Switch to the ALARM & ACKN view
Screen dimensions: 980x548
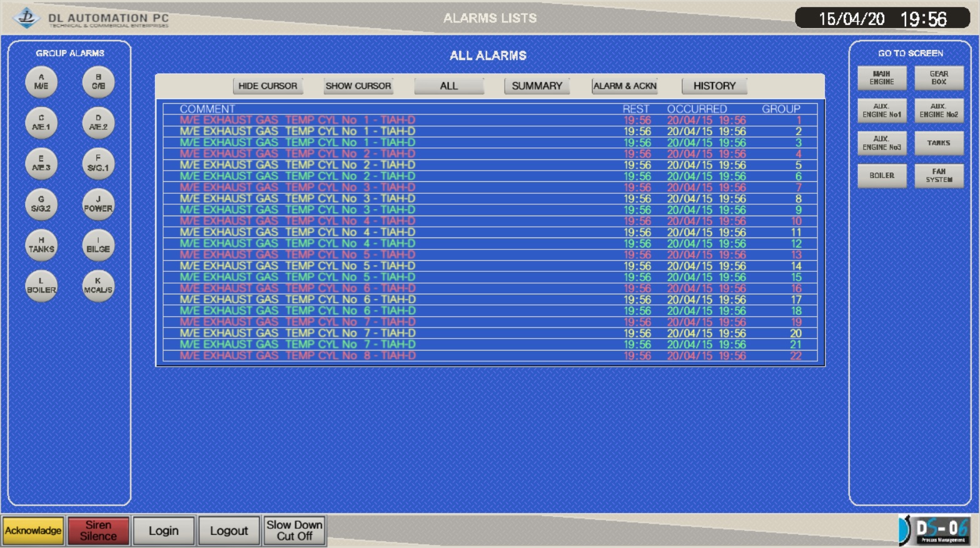[625, 86]
